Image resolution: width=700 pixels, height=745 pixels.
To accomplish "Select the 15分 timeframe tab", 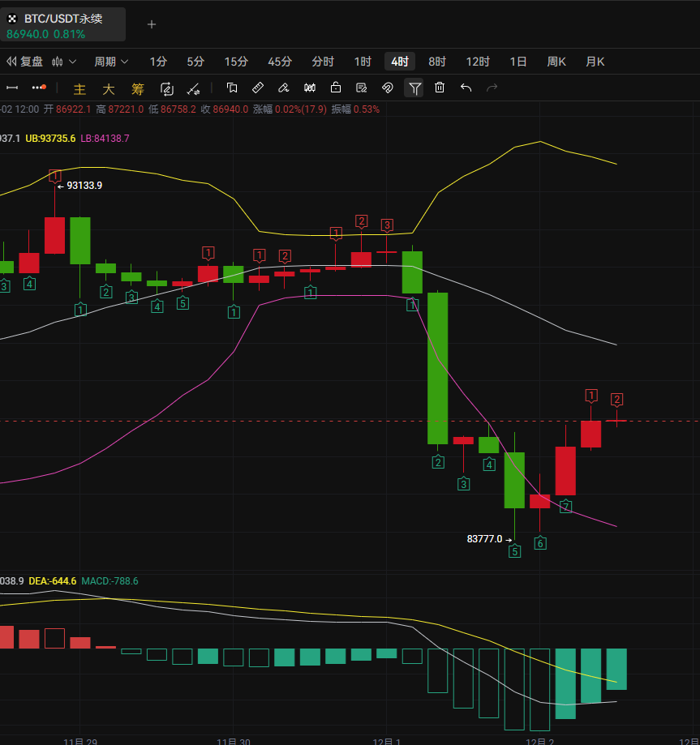I will (236, 62).
